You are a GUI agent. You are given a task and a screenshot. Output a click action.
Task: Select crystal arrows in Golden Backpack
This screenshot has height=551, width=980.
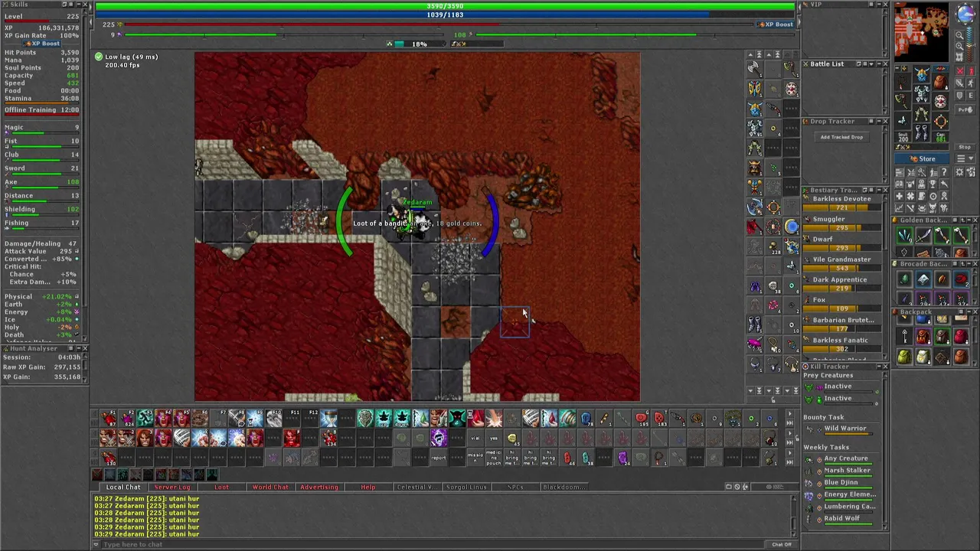pos(905,235)
